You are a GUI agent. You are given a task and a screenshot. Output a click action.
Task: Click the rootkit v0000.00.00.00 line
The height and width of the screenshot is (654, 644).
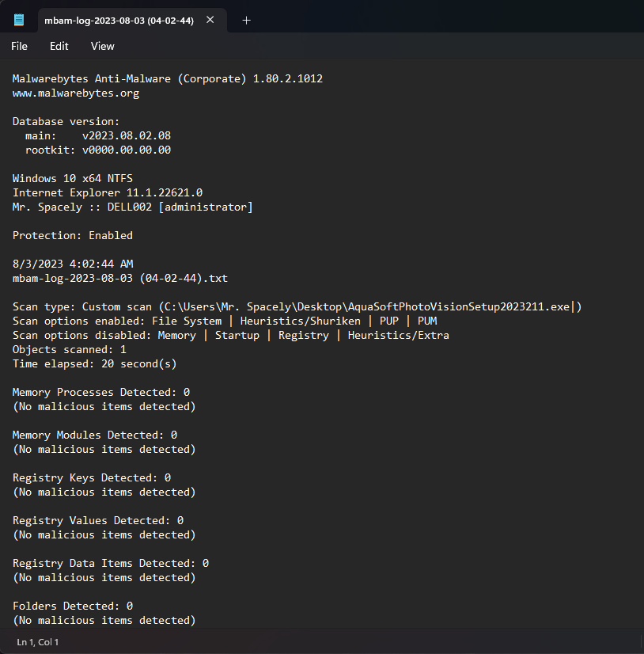click(98, 150)
